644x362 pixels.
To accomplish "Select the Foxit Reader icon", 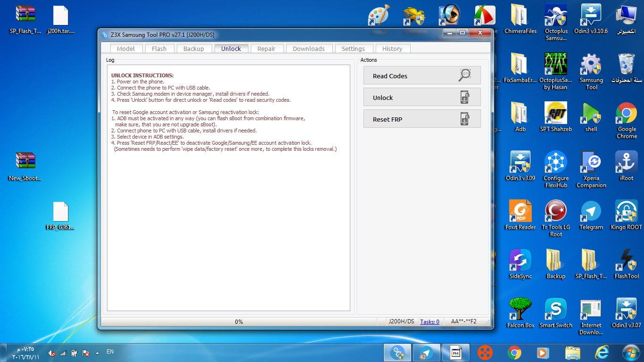I will coord(520,215).
